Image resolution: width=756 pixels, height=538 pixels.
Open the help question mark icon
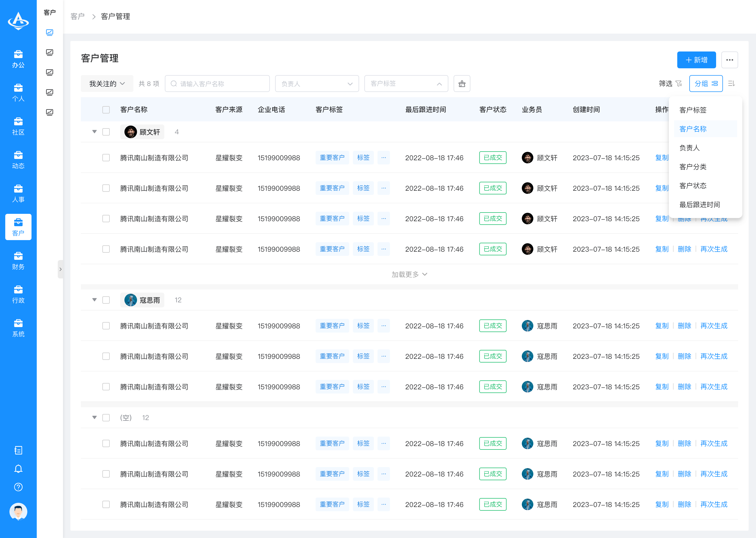18,487
